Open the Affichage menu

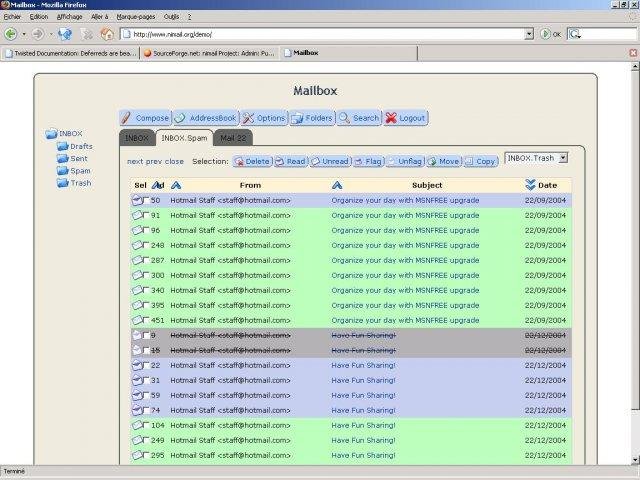point(69,17)
